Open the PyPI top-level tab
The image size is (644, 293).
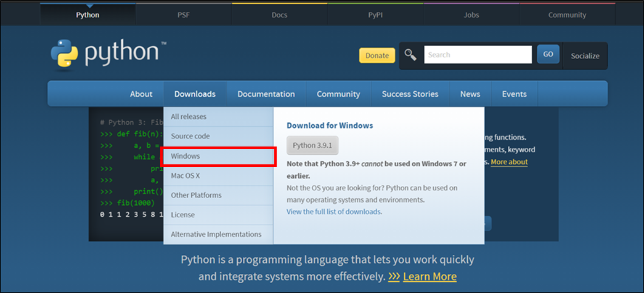tap(375, 15)
